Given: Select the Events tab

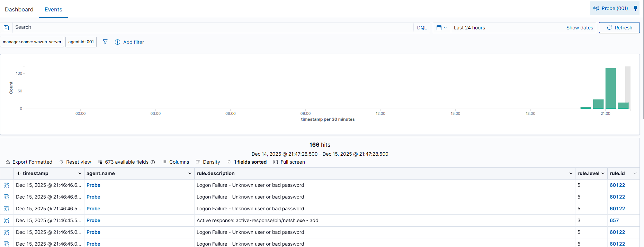Looking at the screenshot, I should (x=53, y=9).
